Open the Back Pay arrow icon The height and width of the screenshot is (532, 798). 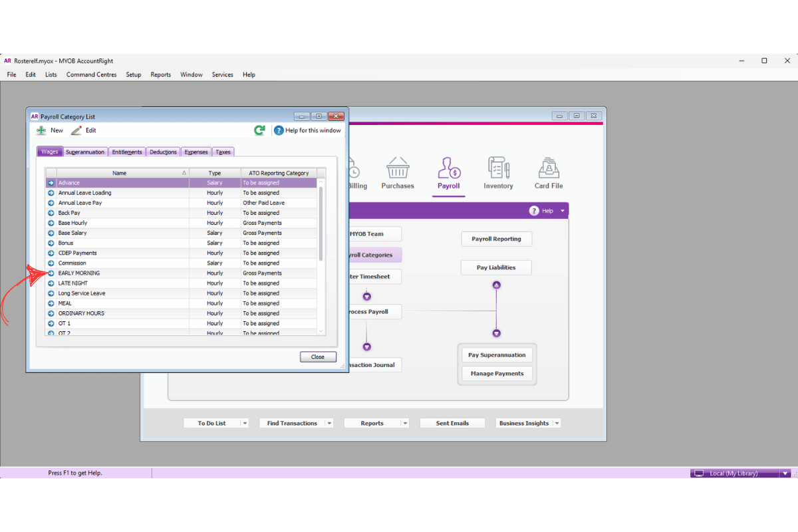tap(51, 213)
